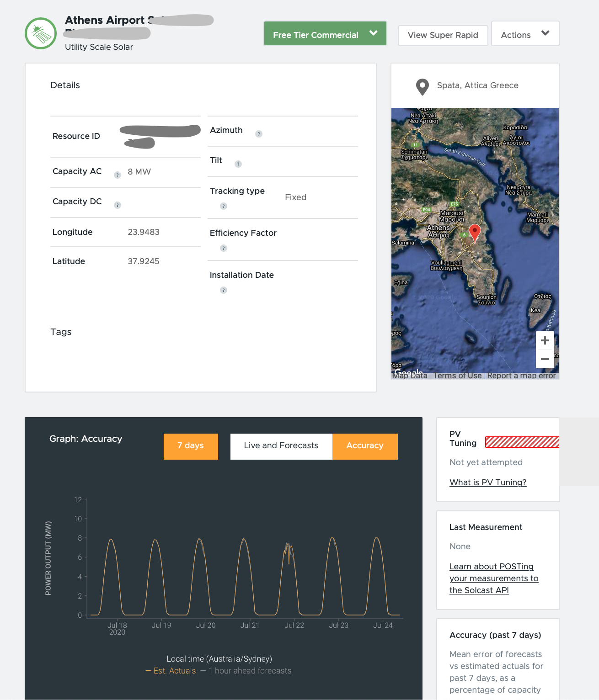Click the PV Tuning striped progress bar
This screenshot has width=599, height=700.
522,442
